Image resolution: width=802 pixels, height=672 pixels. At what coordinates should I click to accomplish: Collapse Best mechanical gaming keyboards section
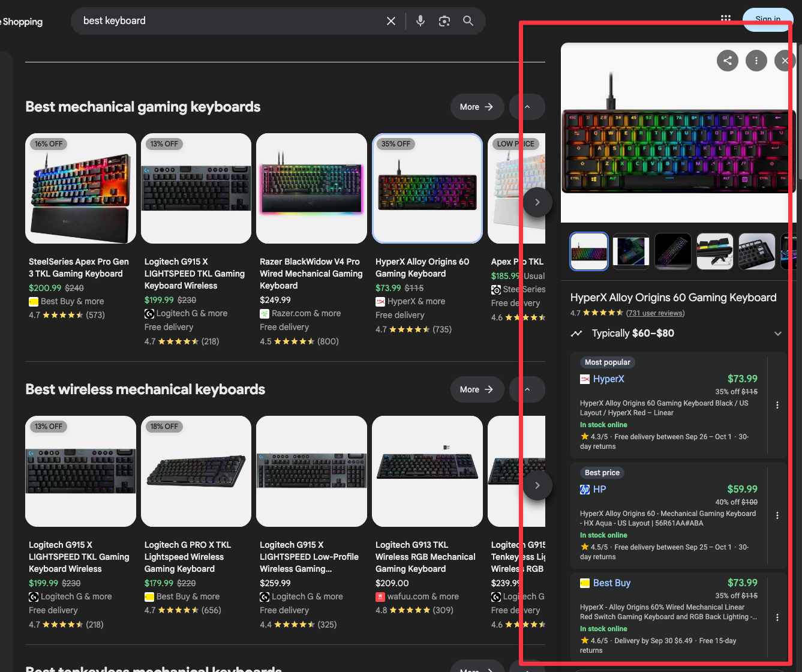(527, 107)
